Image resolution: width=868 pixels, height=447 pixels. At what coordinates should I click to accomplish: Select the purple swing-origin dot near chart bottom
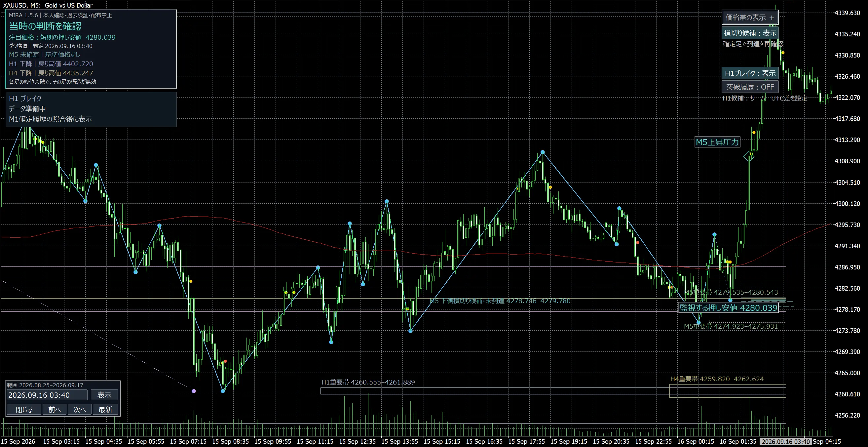point(194,391)
